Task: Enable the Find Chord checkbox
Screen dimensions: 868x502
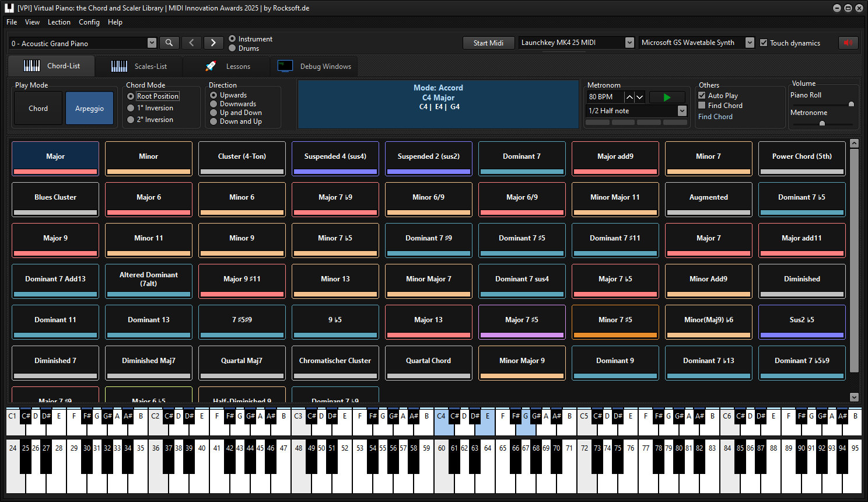Action: [702, 105]
